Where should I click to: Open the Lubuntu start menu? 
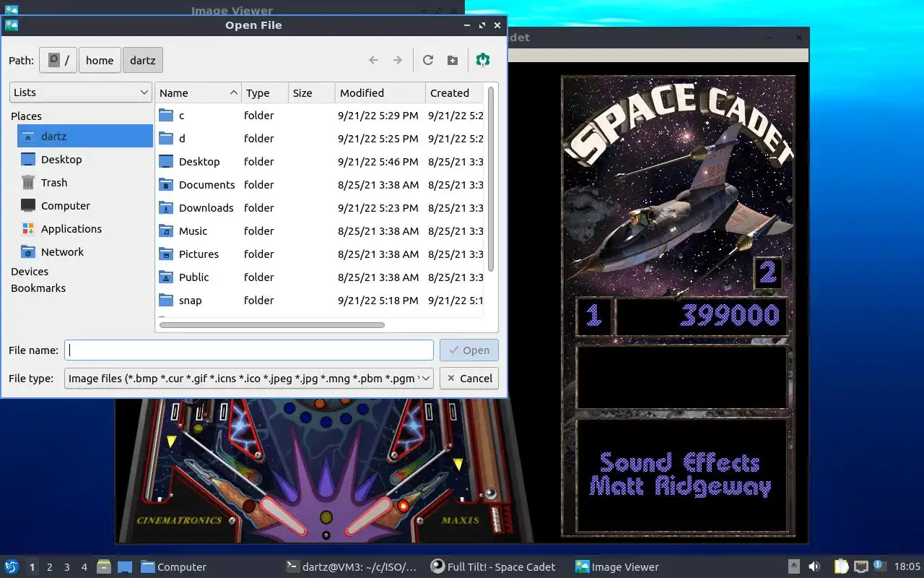[x=12, y=566]
